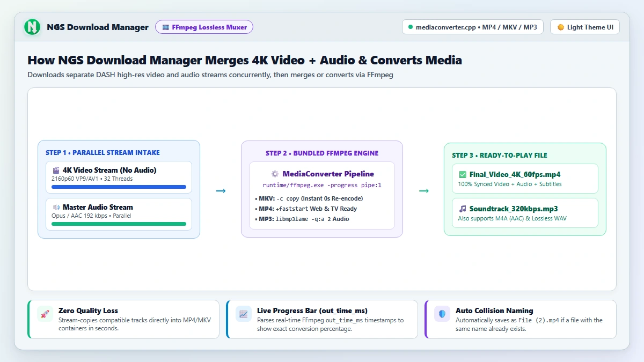Click the green status dot beside mediaconverter.cpp
The height and width of the screenshot is (362, 644).
pyautogui.click(x=411, y=27)
